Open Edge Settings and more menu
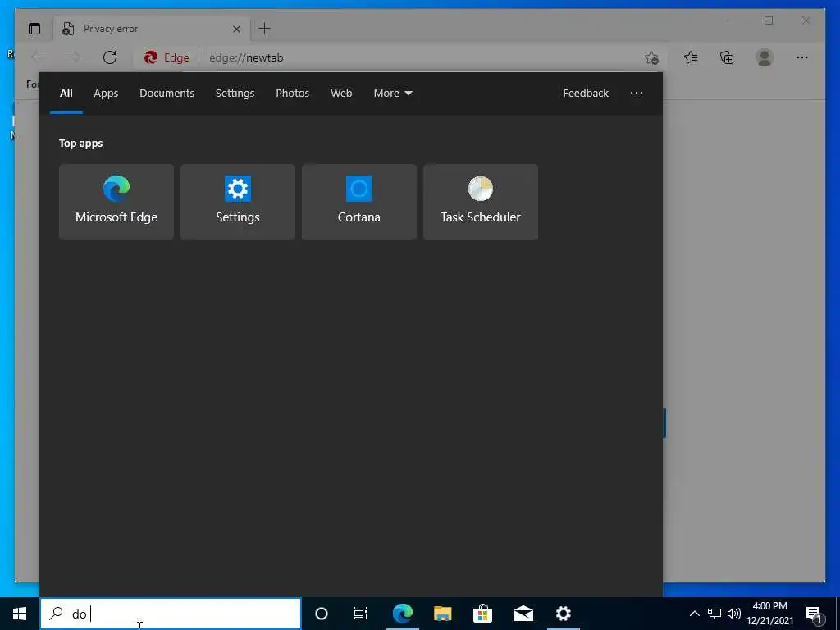Screen dimensions: 840x630 click(802, 57)
